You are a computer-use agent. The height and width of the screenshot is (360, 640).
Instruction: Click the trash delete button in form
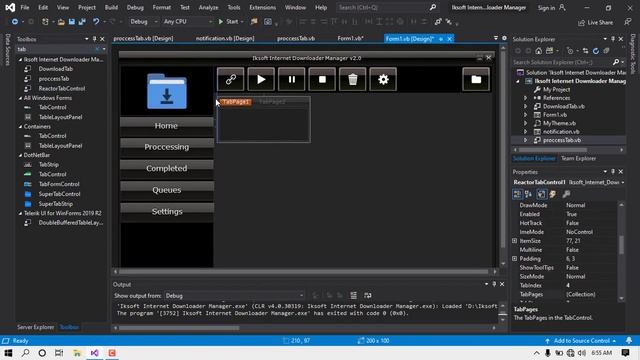point(353,79)
